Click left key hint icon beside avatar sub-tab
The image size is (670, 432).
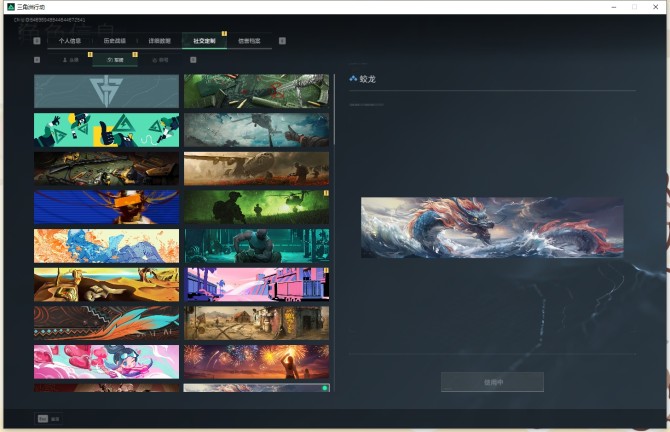pos(37,60)
